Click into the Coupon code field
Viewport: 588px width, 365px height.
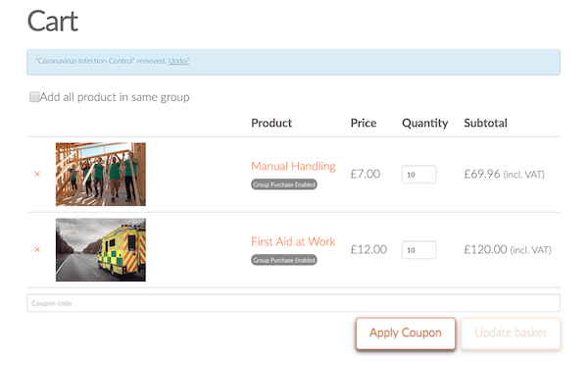pyautogui.click(x=293, y=303)
